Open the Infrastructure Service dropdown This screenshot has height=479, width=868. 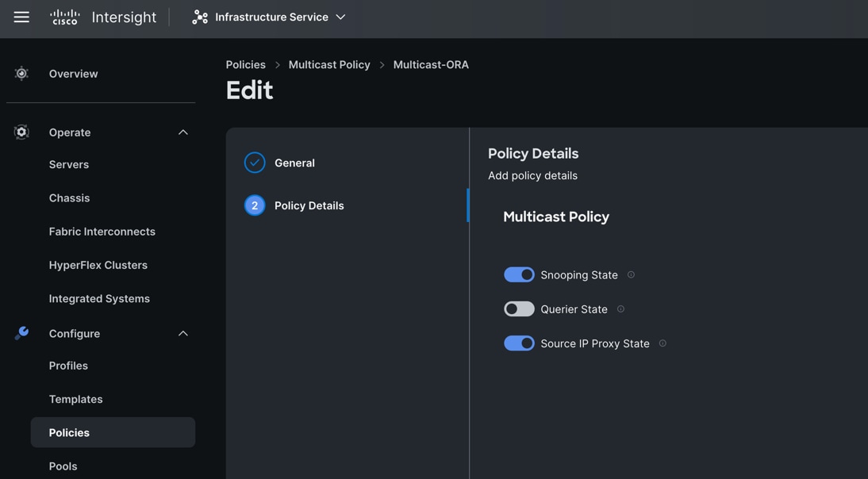tap(340, 17)
